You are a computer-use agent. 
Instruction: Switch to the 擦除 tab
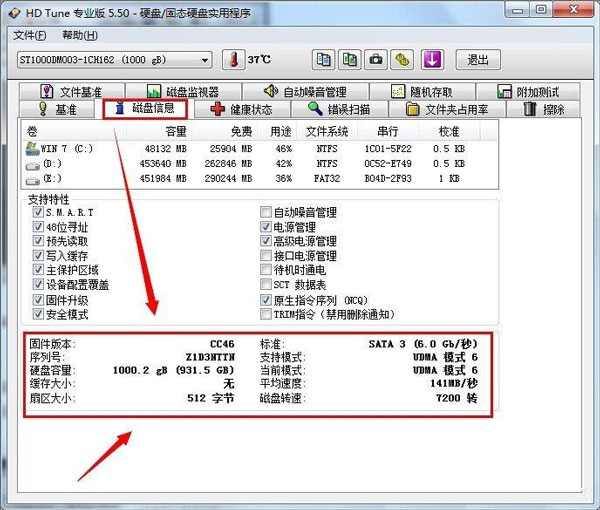pyautogui.click(x=543, y=109)
